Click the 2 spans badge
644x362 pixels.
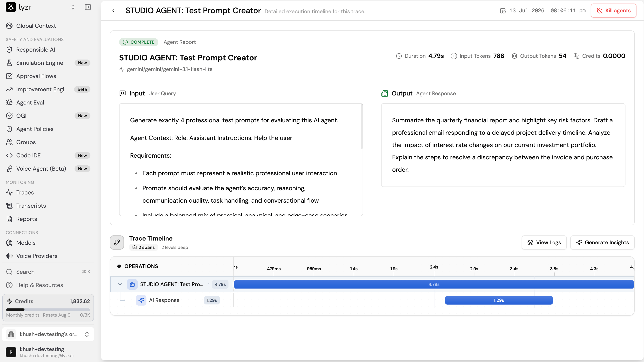(144, 247)
